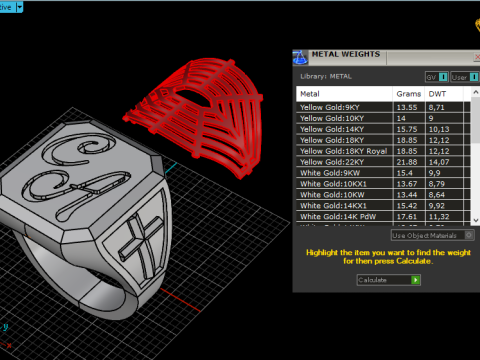
Task: Click the Metal Weights flask icon
Action: pyautogui.click(x=300, y=58)
